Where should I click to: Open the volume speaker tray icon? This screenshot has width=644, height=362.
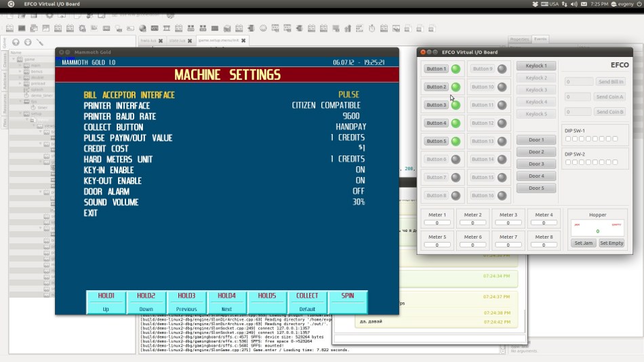coord(574,4)
